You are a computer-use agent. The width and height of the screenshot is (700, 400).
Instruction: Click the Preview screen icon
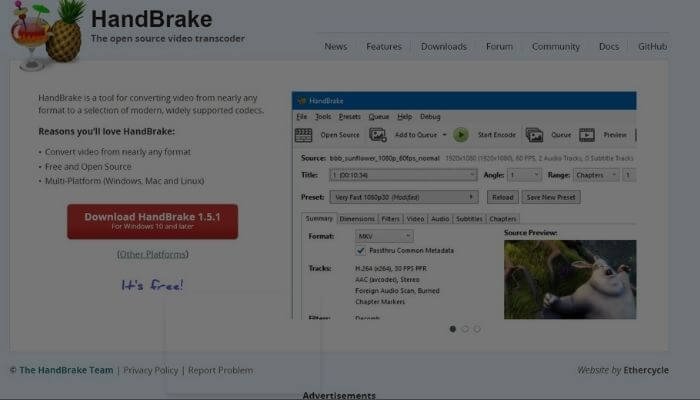click(587, 135)
